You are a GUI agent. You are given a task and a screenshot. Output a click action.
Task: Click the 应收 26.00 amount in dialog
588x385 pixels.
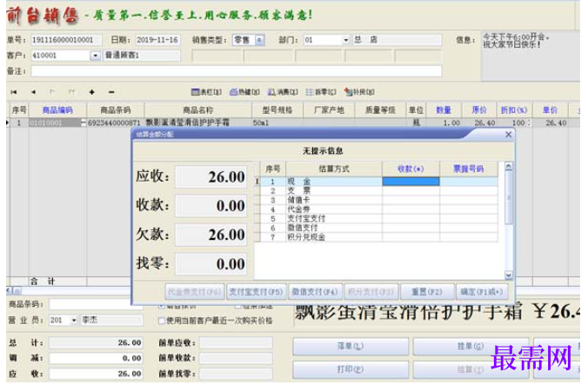(x=211, y=176)
